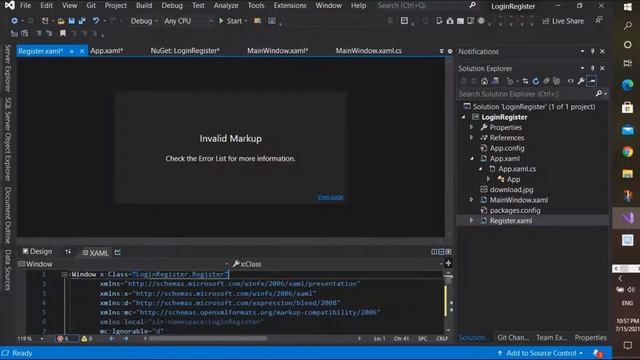
Task: Switch to the App.xaml* tab
Action: [x=107, y=51]
